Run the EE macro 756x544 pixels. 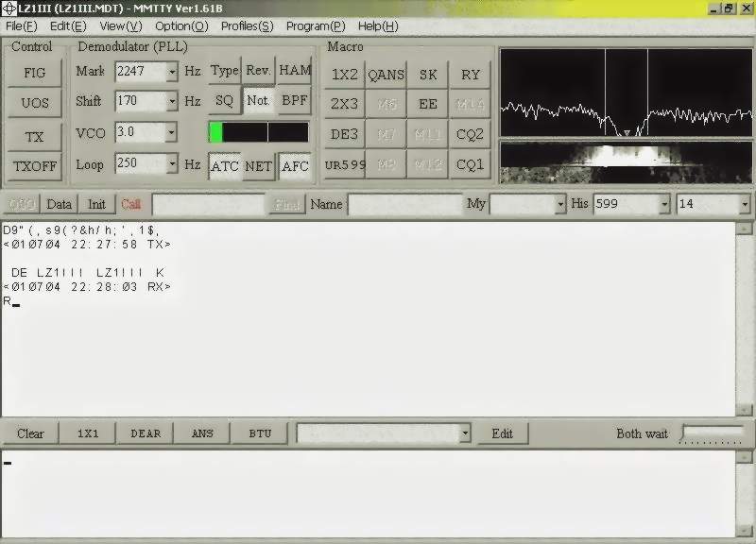[x=428, y=104]
